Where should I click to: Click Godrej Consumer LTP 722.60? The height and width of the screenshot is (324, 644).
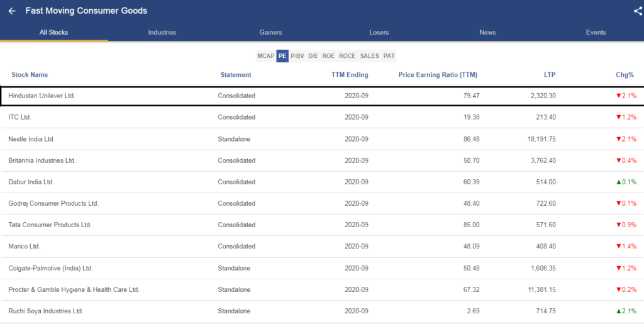pos(547,203)
